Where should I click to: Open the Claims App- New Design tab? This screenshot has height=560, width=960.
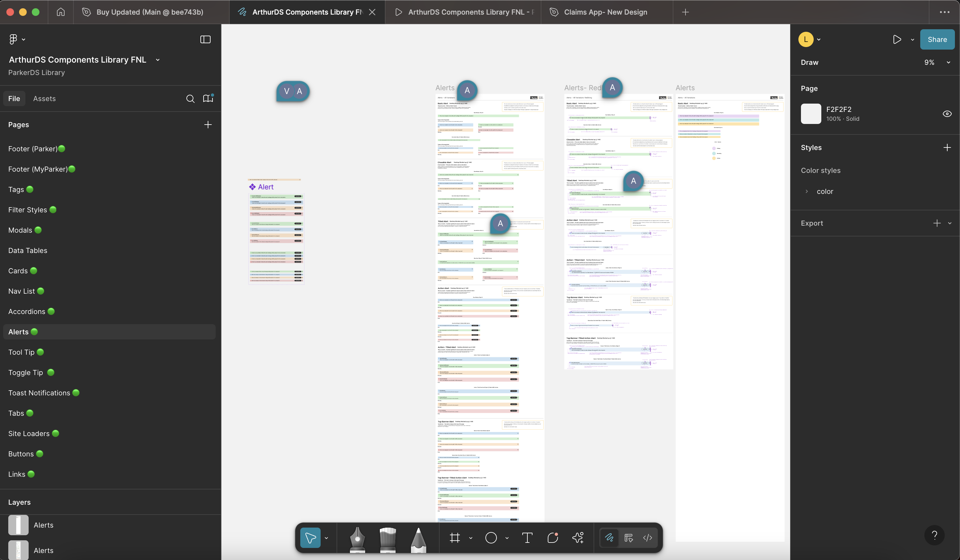point(605,12)
